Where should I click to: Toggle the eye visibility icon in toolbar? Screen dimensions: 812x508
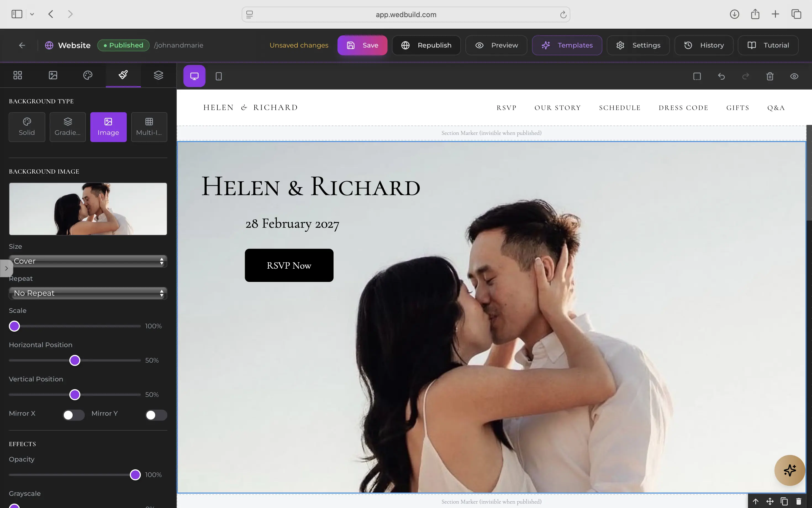coord(794,76)
